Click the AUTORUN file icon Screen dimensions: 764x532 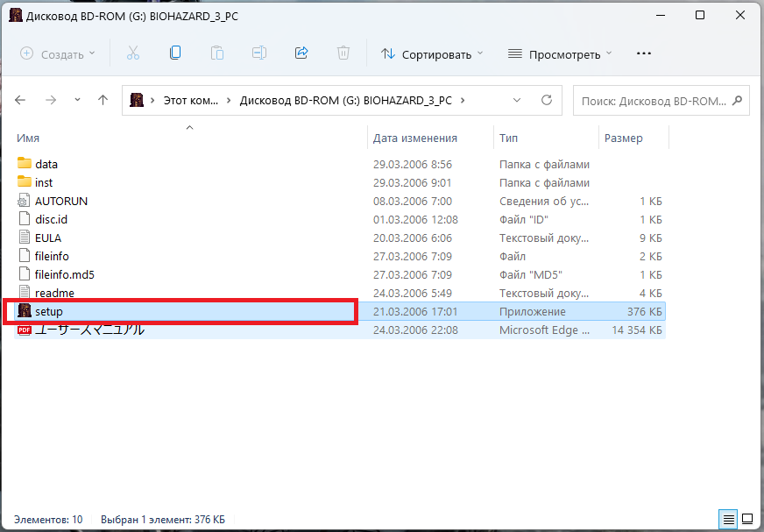(x=24, y=201)
